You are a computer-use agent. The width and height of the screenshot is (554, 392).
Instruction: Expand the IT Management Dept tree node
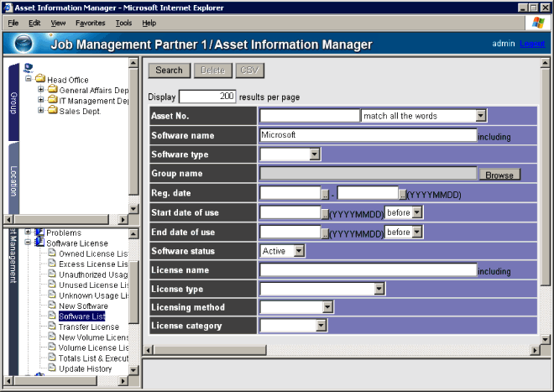(40, 101)
